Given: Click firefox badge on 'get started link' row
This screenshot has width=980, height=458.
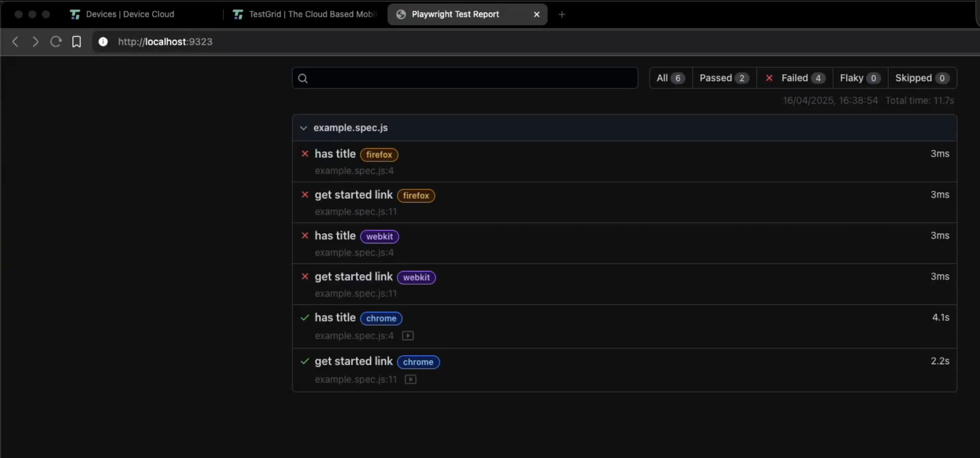Looking at the screenshot, I should [416, 195].
